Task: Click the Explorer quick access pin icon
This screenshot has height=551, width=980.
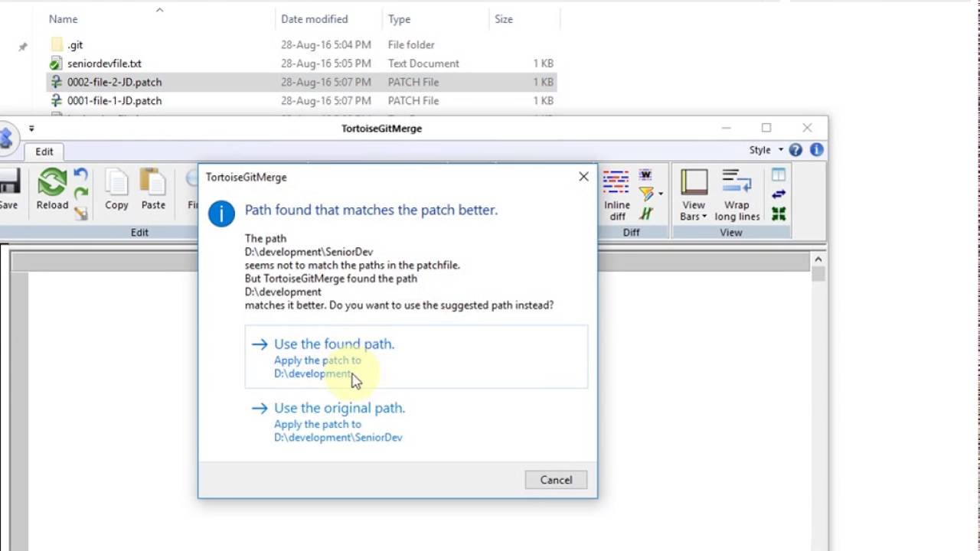Action: (x=22, y=47)
